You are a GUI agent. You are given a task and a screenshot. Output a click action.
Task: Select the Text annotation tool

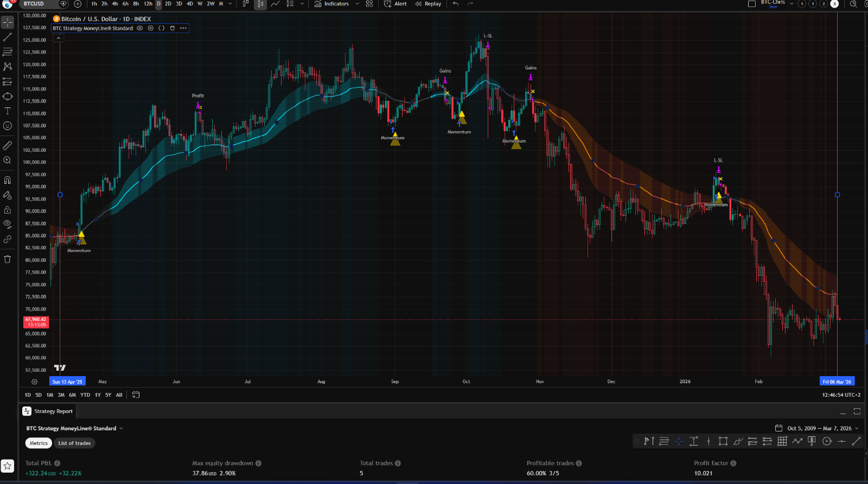point(8,111)
